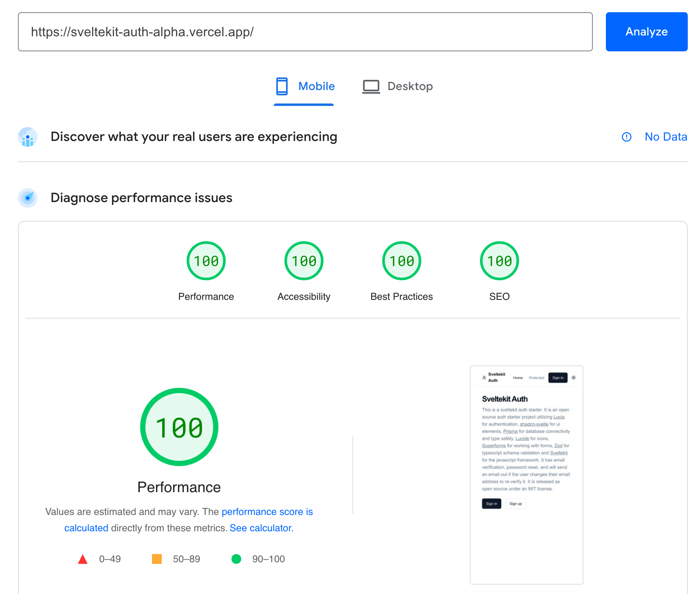Click 'Discover what your real users are experiencing' heading
Image resolution: width=700 pixels, height=594 pixels.
coord(194,137)
